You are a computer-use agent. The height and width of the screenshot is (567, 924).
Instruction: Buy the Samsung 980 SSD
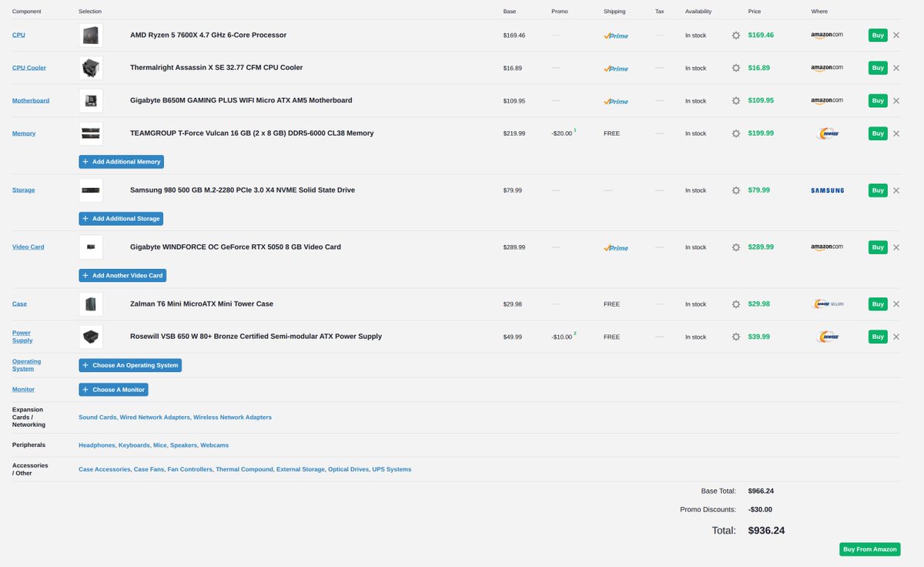click(x=878, y=190)
